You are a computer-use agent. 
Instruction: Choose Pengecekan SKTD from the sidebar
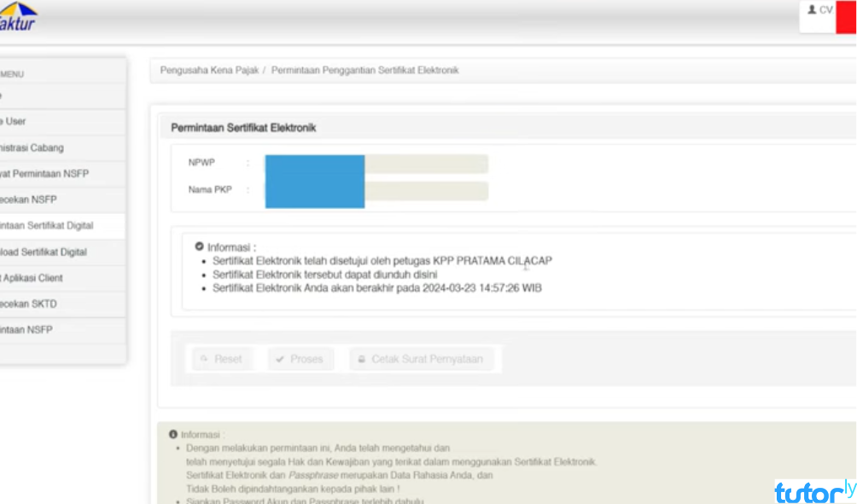tap(29, 304)
